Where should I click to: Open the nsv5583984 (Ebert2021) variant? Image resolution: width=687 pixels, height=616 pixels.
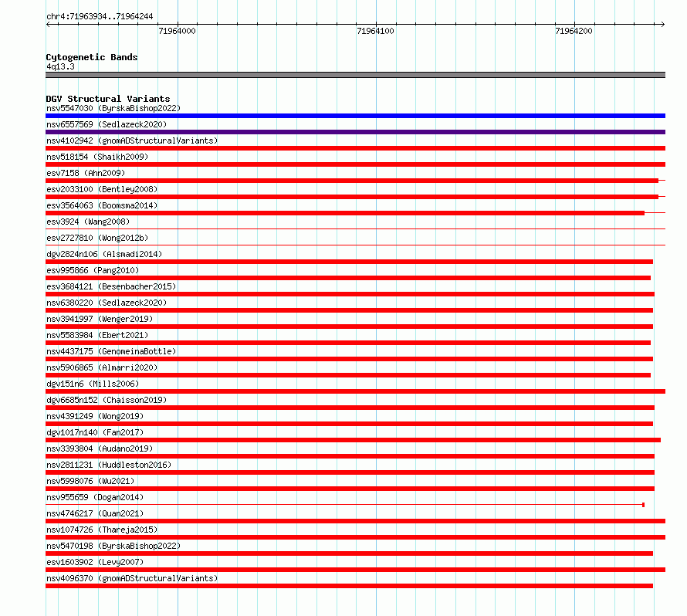(97, 335)
